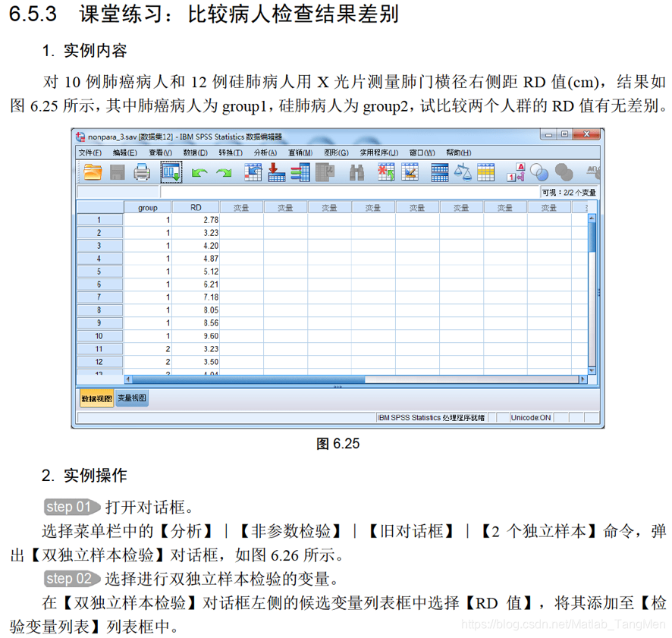The height and width of the screenshot is (638, 672).
Task: Open the 帮助(H) menu
Action: [x=459, y=152]
